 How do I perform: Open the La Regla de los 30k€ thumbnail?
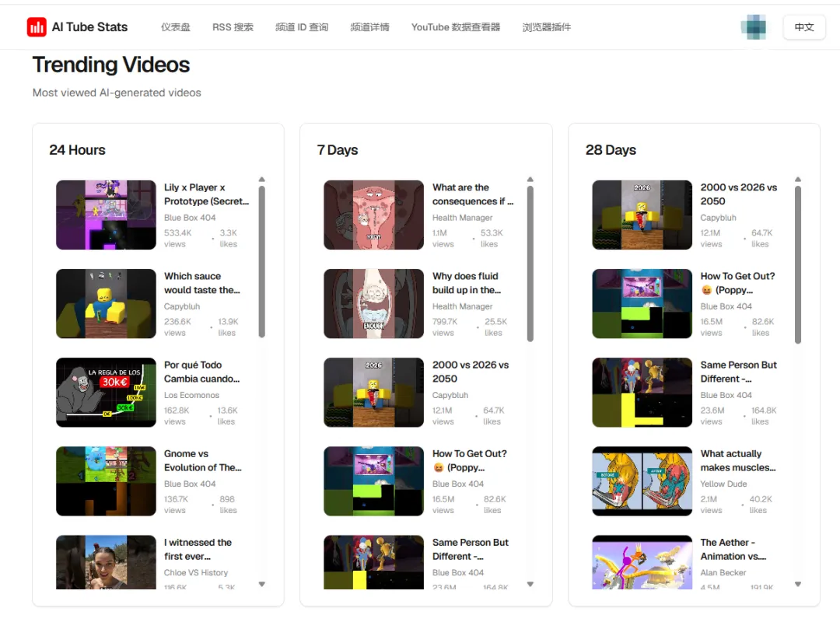(106, 392)
